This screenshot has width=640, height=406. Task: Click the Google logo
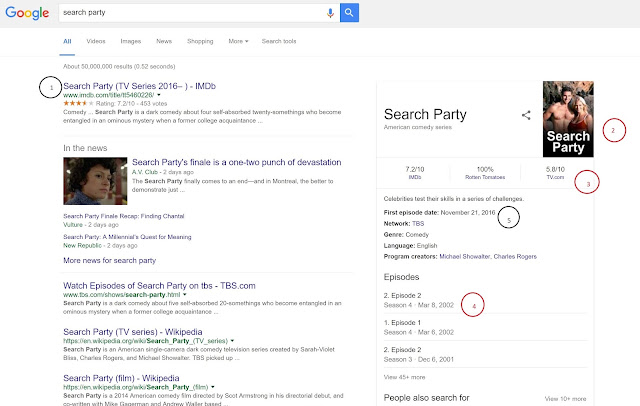27,13
